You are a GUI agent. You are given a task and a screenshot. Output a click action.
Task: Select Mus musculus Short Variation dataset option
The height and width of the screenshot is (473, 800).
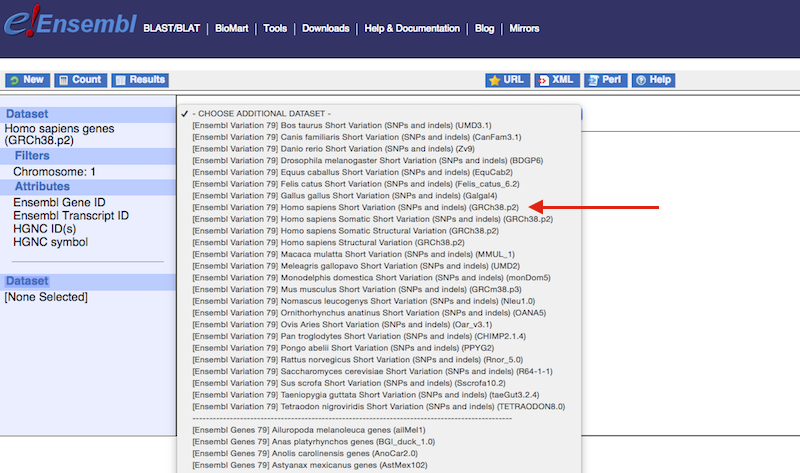pos(364,290)
